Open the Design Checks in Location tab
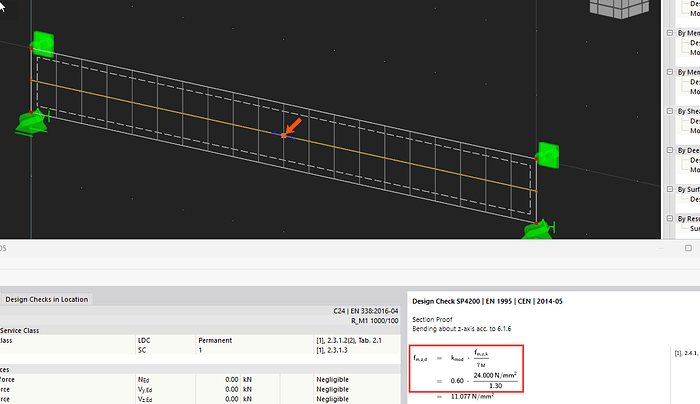 point(47,299)
